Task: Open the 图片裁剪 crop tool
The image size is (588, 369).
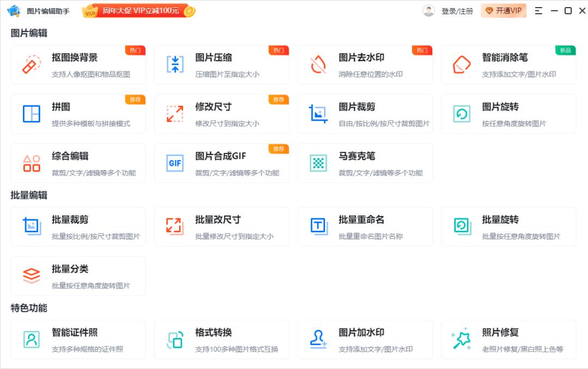Action: (x=365, y=114)
